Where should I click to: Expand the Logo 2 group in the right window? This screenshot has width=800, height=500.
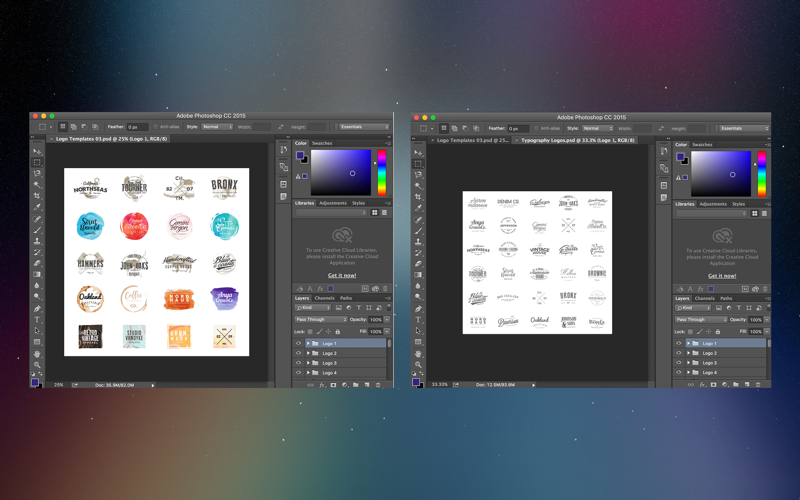point(688,353)
